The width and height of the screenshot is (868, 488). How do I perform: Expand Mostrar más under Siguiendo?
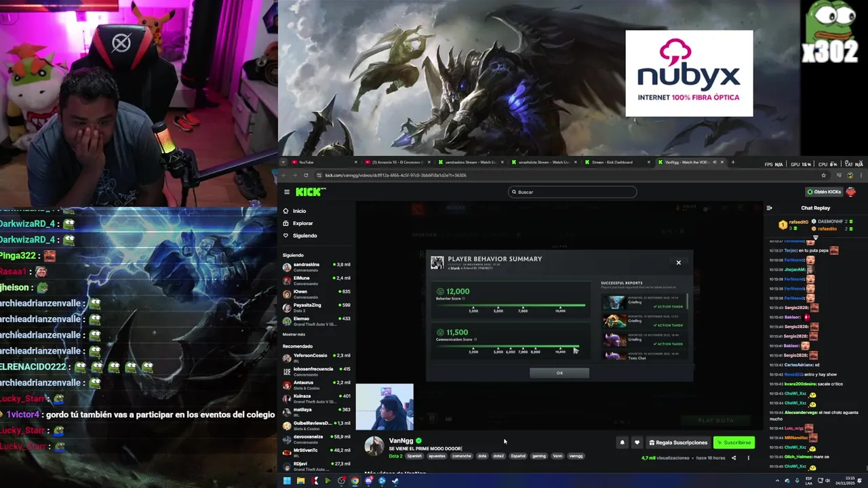click(x=294, y=334)
